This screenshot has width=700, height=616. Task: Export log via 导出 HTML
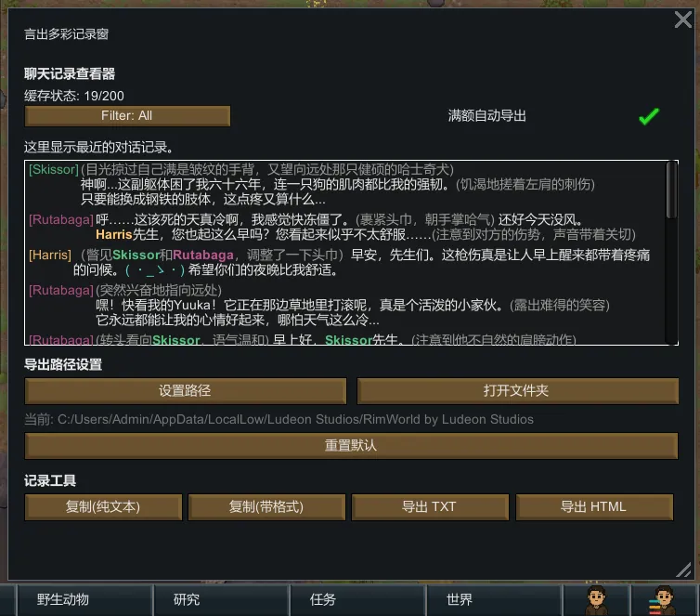coord(594,506)
